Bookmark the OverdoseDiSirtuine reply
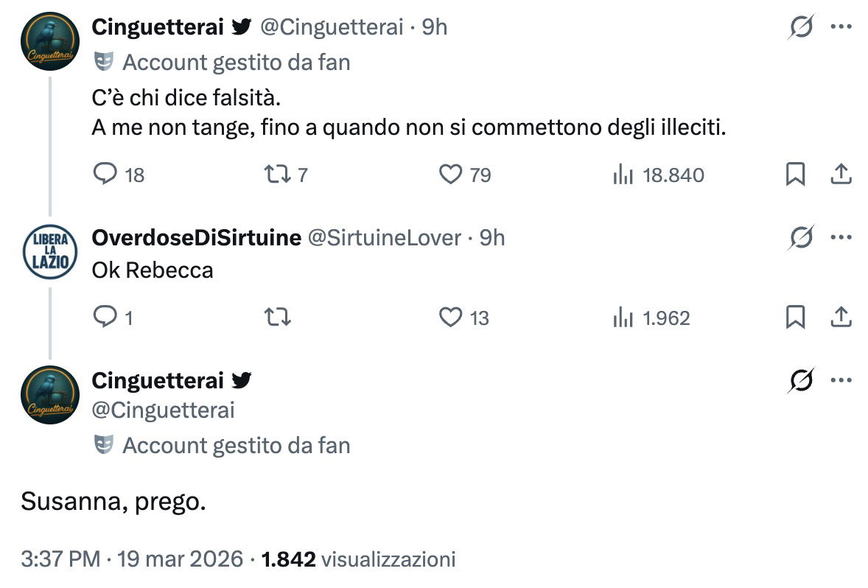The width and height of the screenshot is (868, 588). point(795,318)
